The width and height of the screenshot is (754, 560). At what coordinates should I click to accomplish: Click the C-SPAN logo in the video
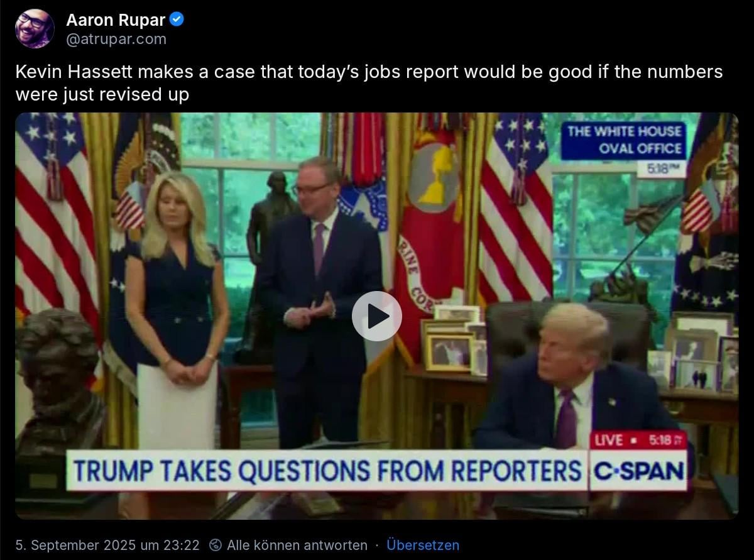pyautogui.click(x=638, y=470)
